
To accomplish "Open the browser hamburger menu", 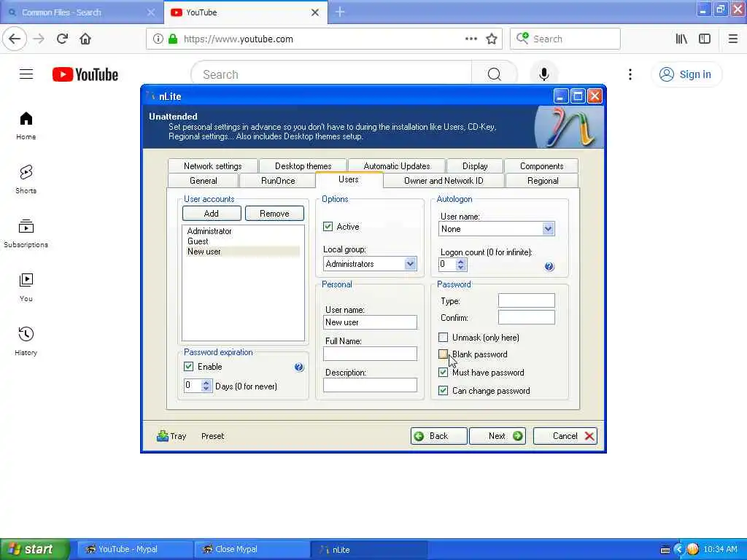I will point(733,39).
